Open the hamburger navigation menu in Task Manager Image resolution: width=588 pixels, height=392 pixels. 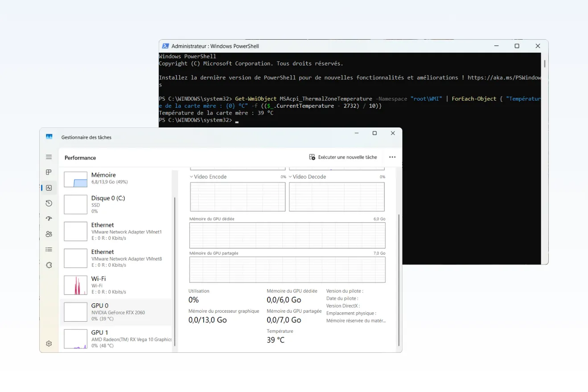49,157
